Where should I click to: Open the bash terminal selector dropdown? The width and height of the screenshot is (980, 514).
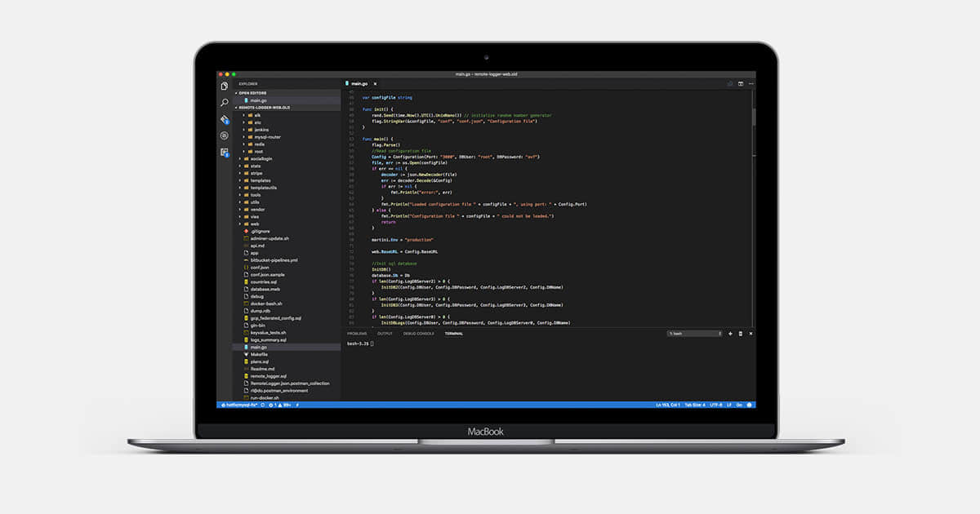pyautogui.click(x=695, y=334)
